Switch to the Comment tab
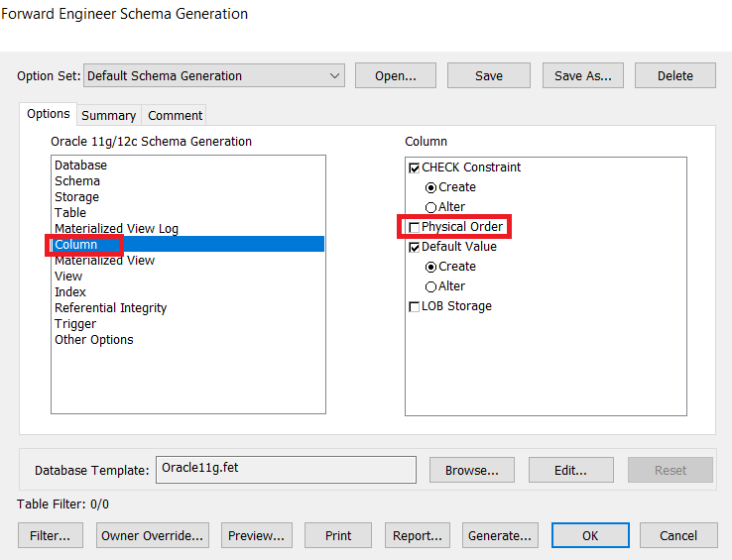Viewport: 732px width, 560px height. point(175,115)
